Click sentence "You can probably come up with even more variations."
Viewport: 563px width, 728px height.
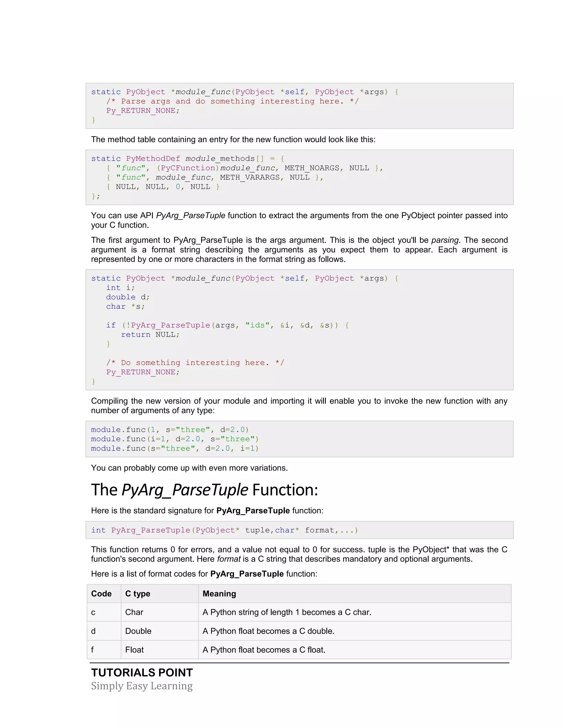pos(189,468)
